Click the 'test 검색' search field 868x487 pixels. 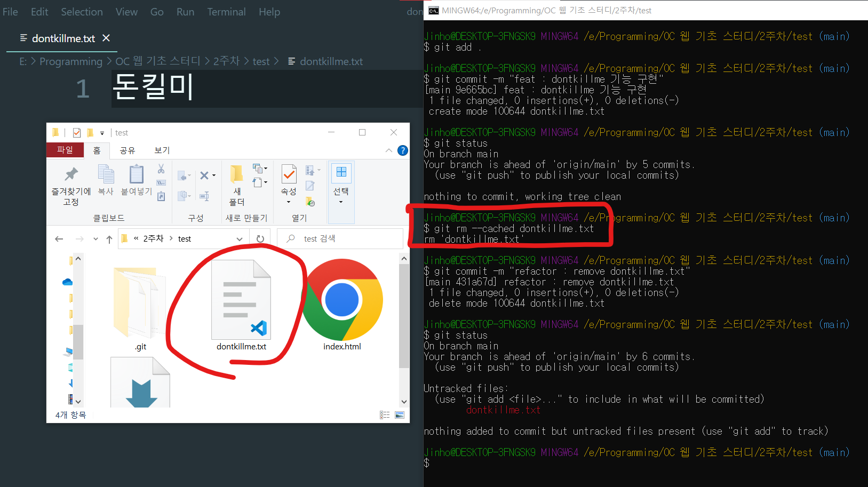[340, 239]
